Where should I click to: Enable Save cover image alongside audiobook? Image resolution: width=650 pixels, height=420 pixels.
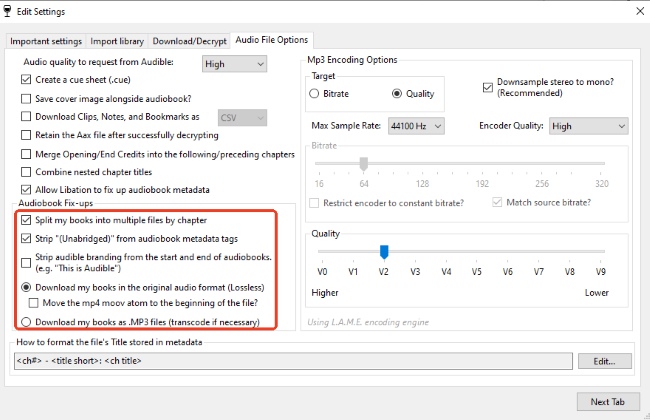tap(26, 99)
